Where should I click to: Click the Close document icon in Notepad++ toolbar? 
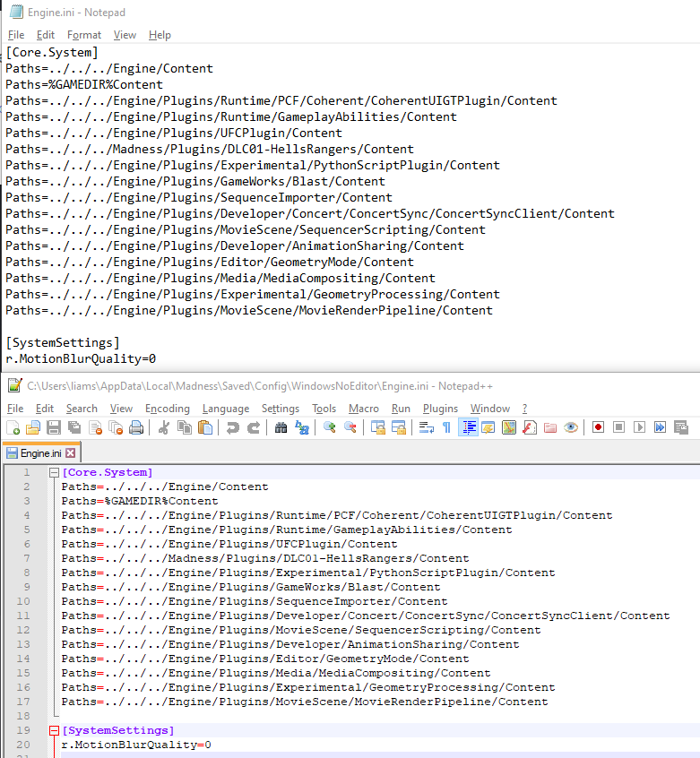[96, 427]
